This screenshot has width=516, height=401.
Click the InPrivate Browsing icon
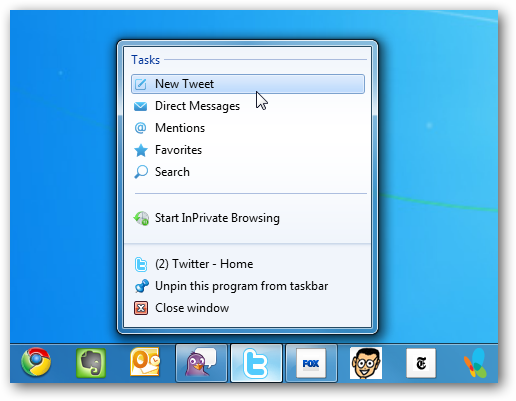point(141,218)
